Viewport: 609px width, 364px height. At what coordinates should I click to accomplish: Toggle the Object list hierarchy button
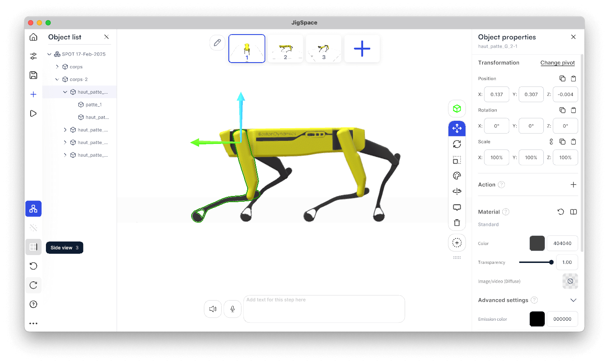[33, 209]
